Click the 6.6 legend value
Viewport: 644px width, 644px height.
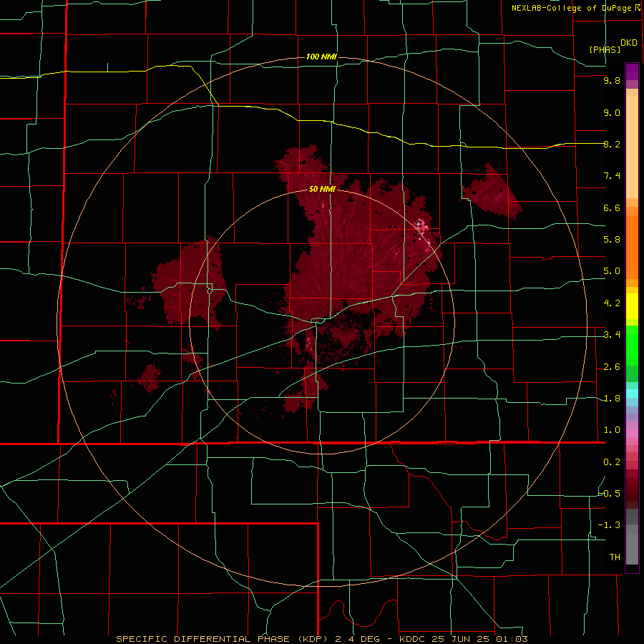click(612, 208)
